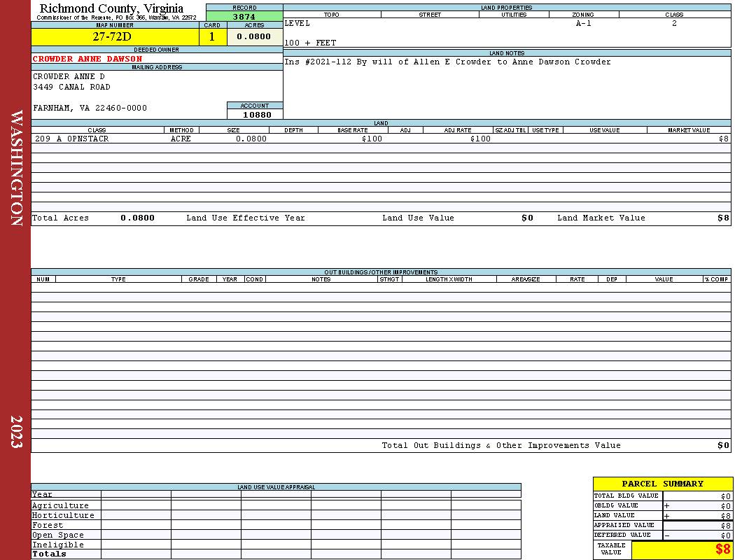This screenshot has height=560, width=735.
Task: Click the 100 + FEET entry
Action: (x=310, y=43)
